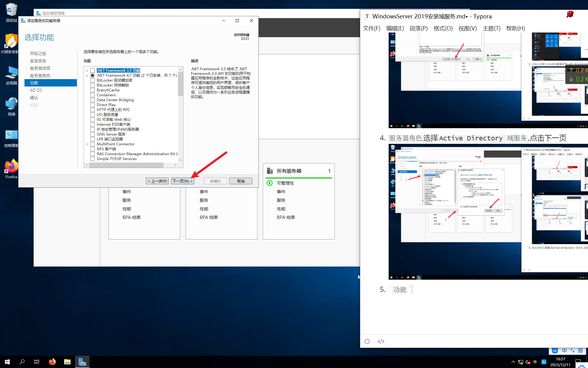Image resolution: width=588 pixels, height=368 pixels.
Task: Click the 取消 button in the wizard
Action: coord(241,181)
